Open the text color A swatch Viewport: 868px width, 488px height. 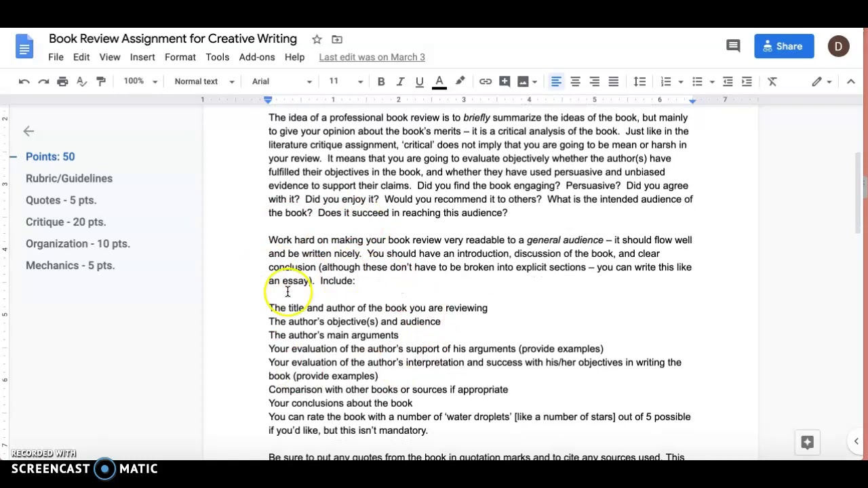[439, 82]
